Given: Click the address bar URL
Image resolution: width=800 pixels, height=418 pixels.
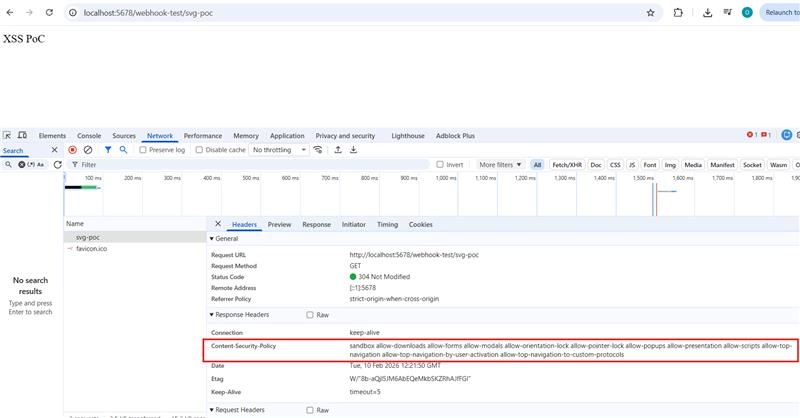Looking at the screenshot, I should [x=148, y=13].
